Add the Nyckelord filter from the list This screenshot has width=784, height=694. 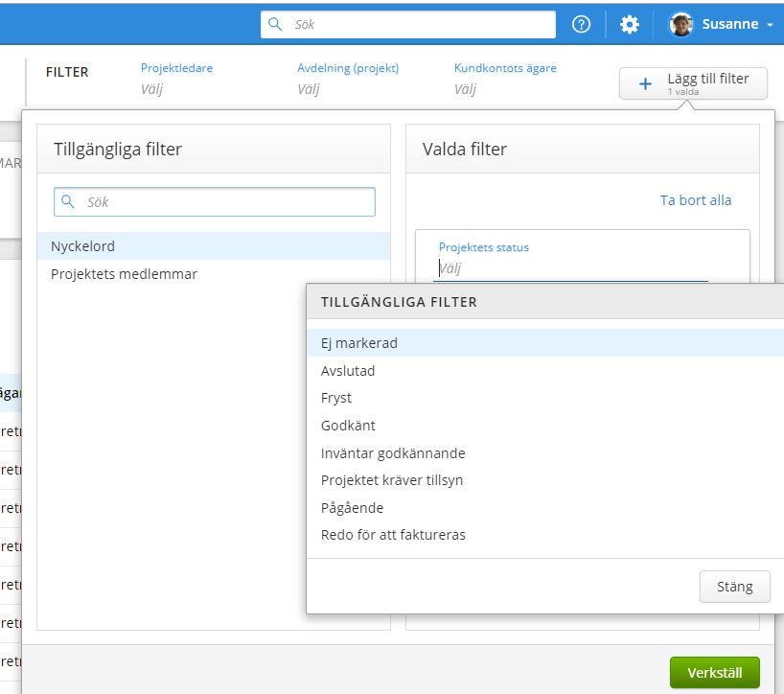pyautogui.click(x=83, y=246)
